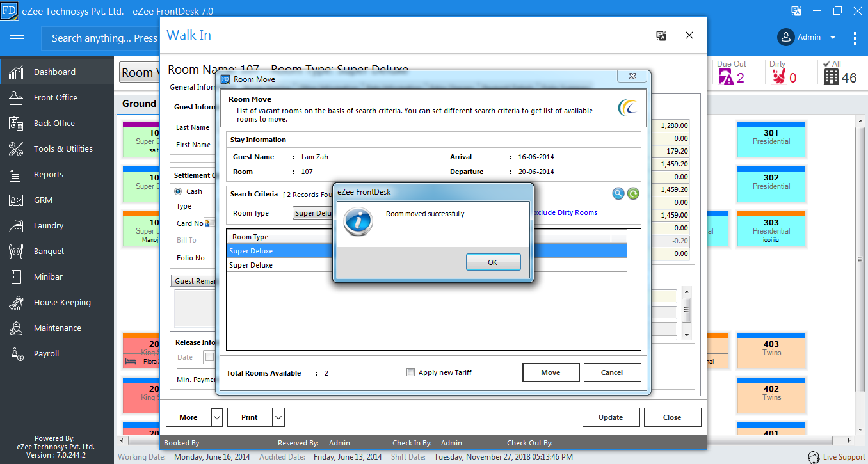Click the Maintenance worker icon
Screen dimensions: 868x464
16,328
